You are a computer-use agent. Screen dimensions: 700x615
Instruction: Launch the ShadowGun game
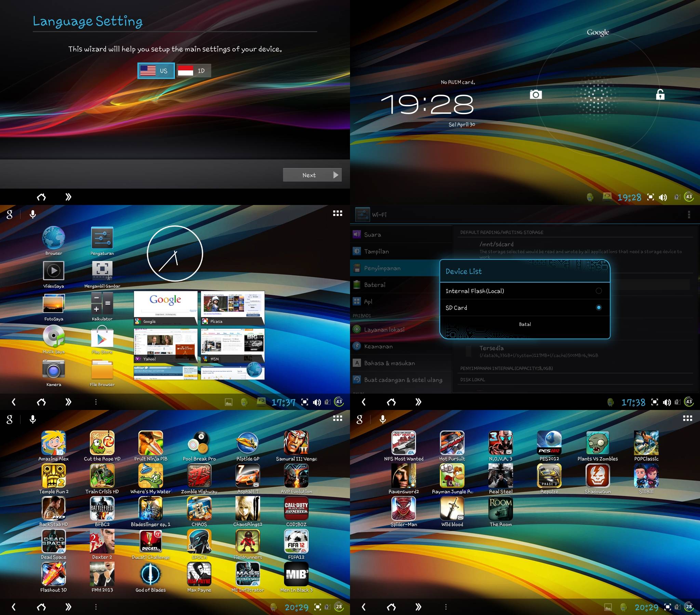pos(597,479)
